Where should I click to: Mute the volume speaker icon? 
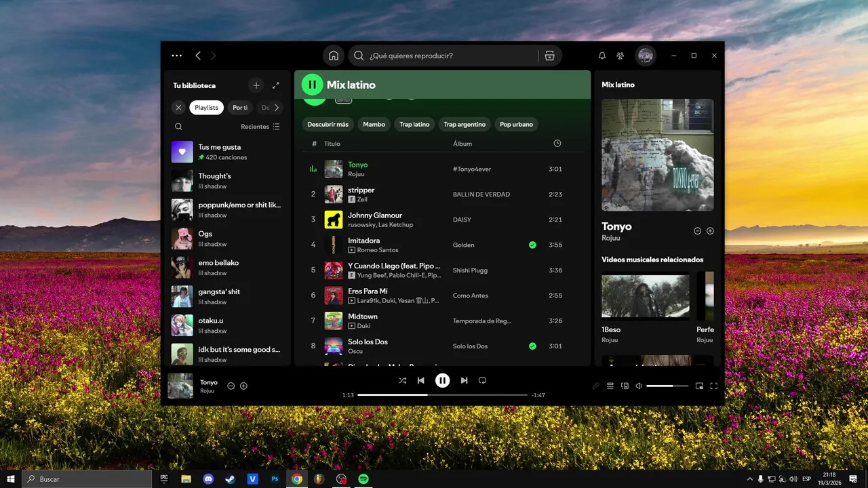tap(639, 386)
